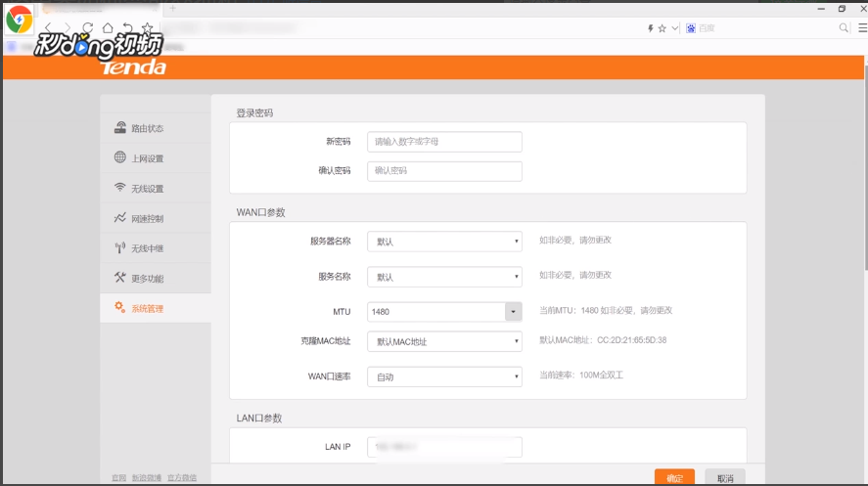
Task: Open 无线设置 Wi-Fi settings
Action: (147, 189)
